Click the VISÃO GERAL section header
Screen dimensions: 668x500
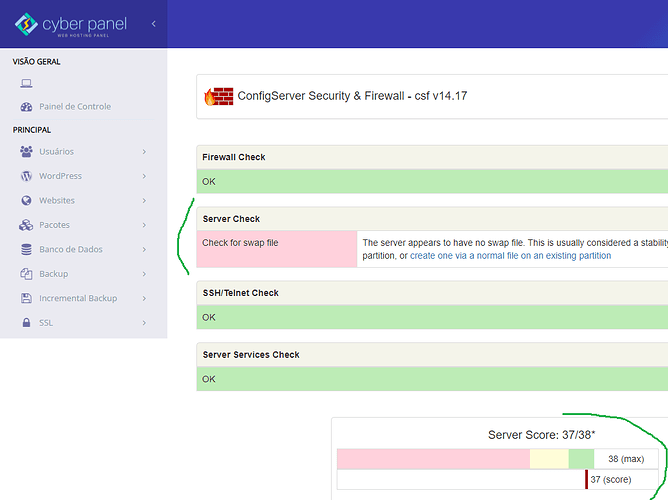tap(36, 62)
